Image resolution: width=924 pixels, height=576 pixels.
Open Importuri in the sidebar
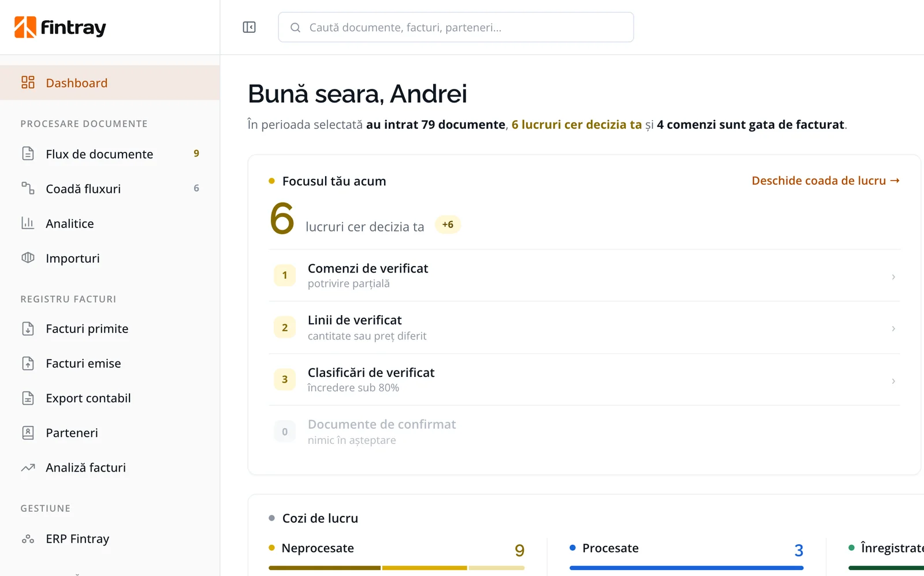[110, 258]
